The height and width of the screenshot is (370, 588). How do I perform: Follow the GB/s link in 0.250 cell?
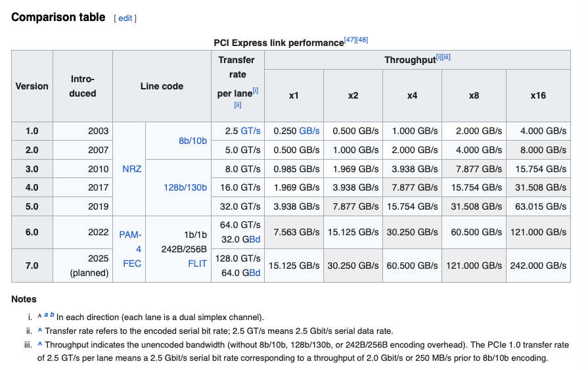tap(309, 131)
